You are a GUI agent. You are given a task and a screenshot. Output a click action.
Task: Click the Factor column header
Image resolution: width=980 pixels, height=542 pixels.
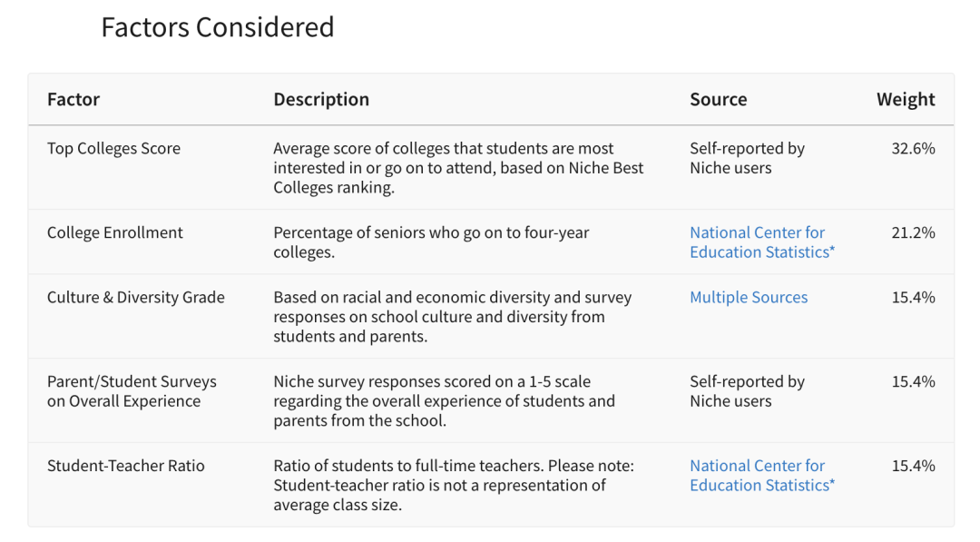click(x=73, y=99)
